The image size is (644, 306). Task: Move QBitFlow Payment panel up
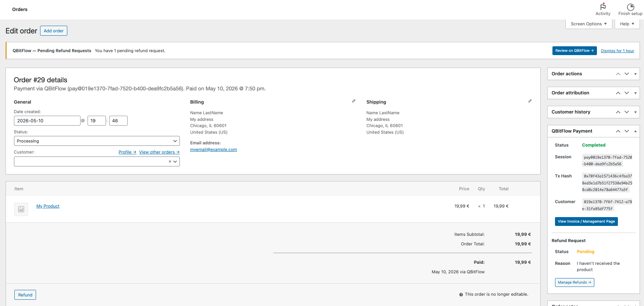(x=618, y=131)
